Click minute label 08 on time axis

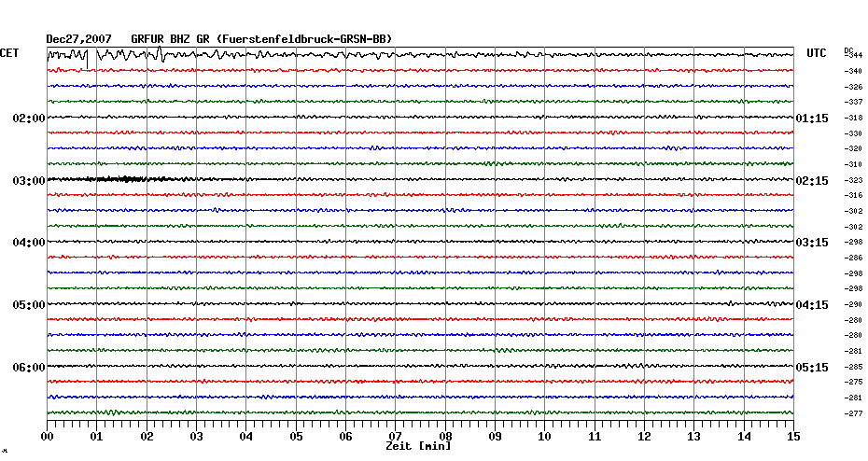tap(445, 436)
